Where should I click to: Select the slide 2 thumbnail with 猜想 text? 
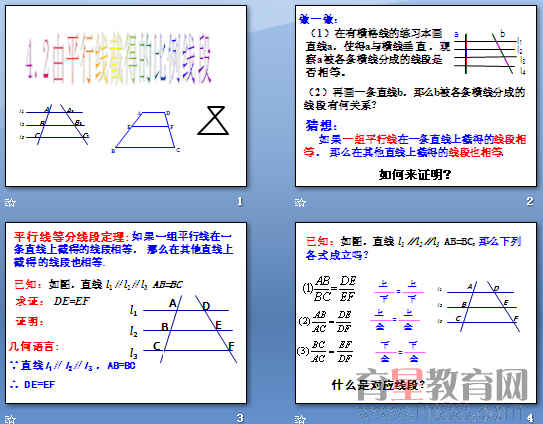[416, 96]
